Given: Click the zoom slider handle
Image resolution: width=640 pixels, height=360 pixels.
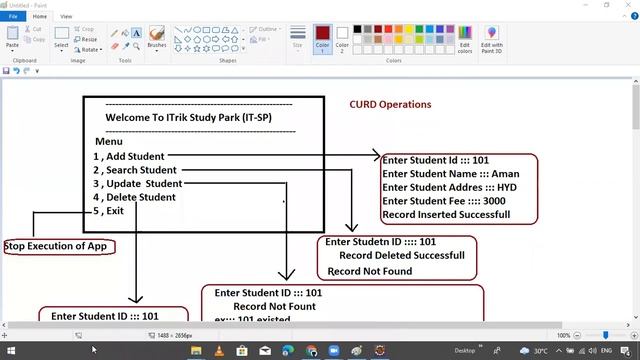Looking at the screenshot, I should click(x=606, y=335).
